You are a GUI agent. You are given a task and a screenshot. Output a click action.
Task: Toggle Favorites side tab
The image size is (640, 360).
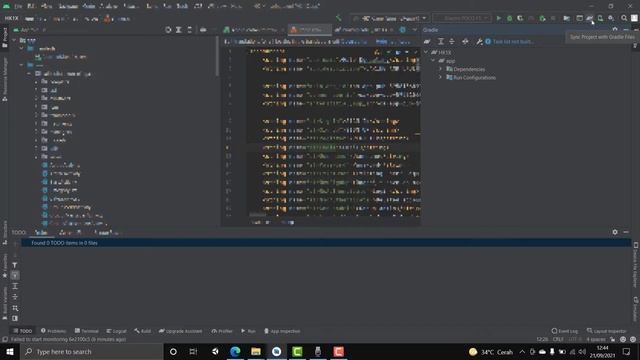5,266
